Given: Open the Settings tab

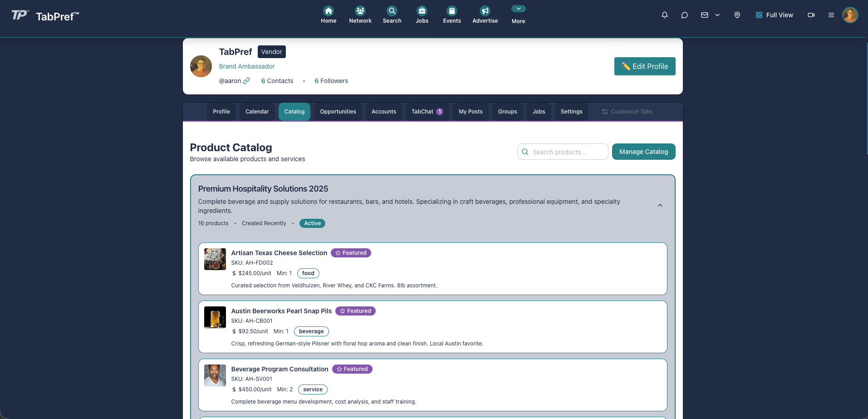Looking at the screenshot, I should tap(572, 112).
